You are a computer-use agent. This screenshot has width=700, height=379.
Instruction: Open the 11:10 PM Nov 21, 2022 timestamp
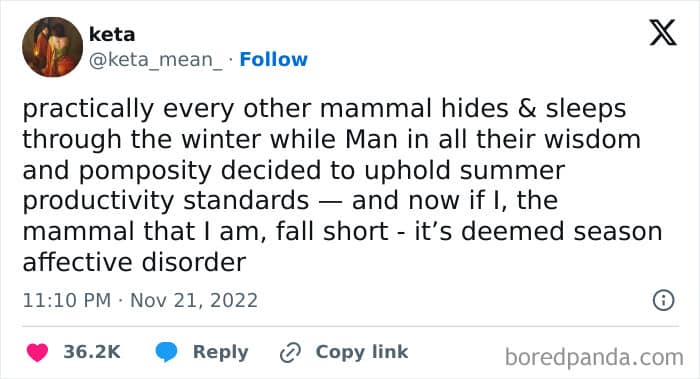click(140, 300)
